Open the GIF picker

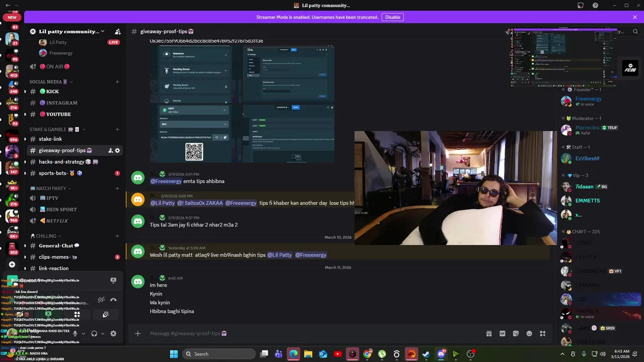click(x=502, y=333)
